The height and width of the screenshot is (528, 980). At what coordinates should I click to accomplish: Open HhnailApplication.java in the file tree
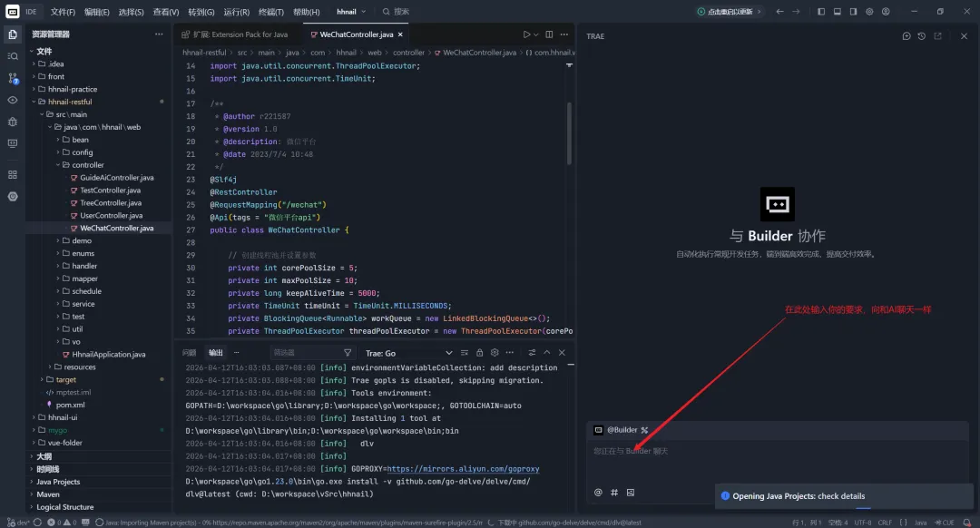108,355
